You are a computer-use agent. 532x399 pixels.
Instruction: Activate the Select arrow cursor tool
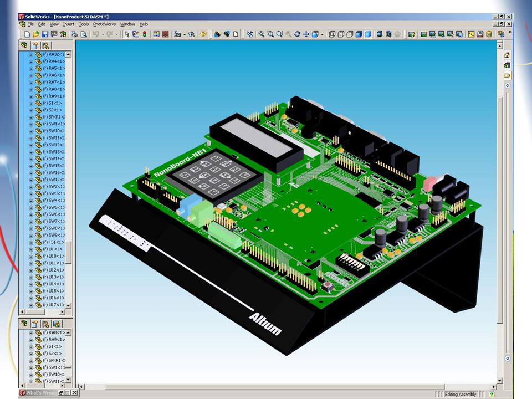click(x=126, y=34)
